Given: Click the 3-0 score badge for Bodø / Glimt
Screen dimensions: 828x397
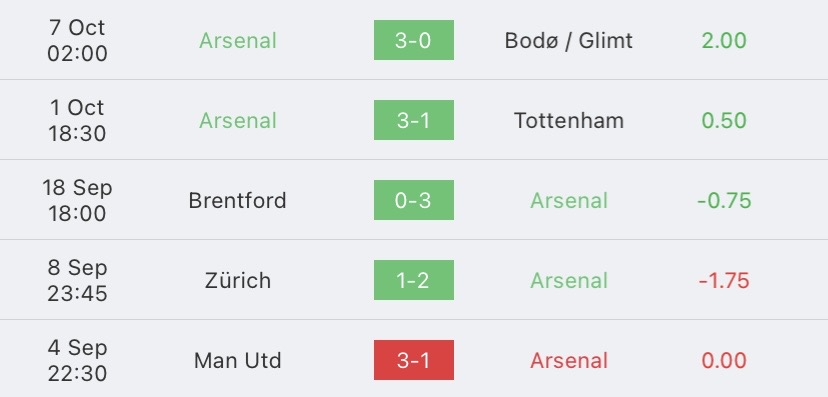Looking at the screenshot, I should (413, 40).
